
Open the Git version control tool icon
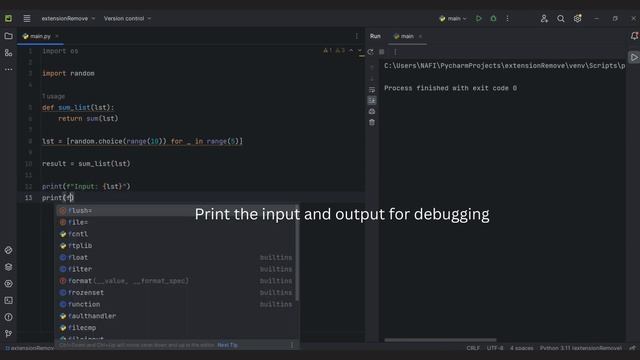coord(8,333)
